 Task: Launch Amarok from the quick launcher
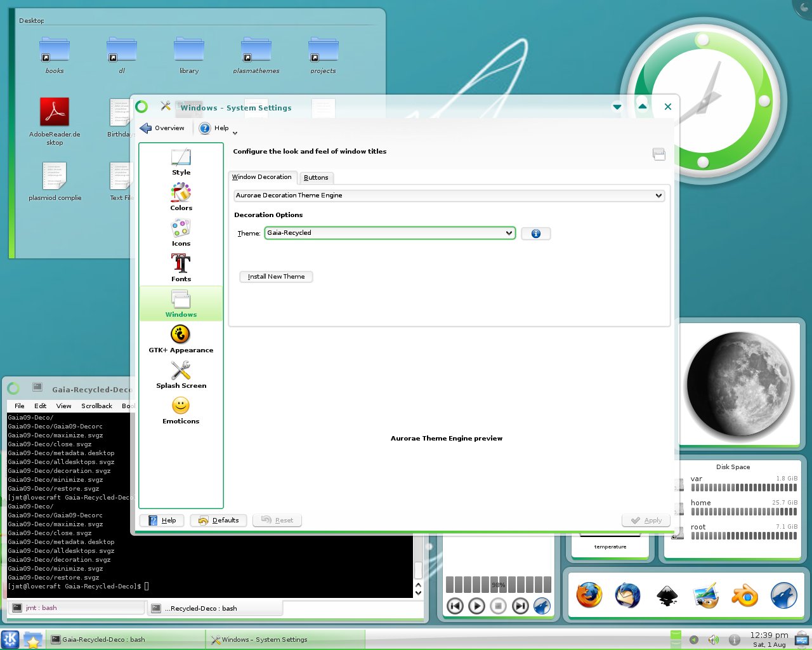point(783,595)
